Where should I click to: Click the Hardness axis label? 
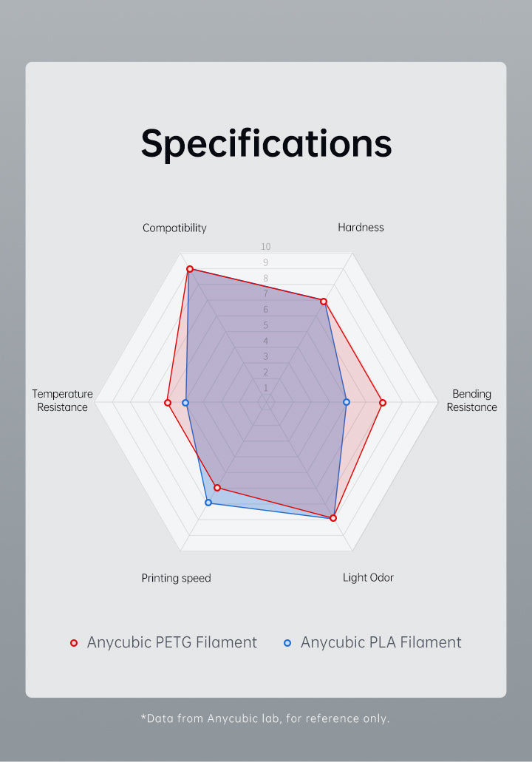361,228
